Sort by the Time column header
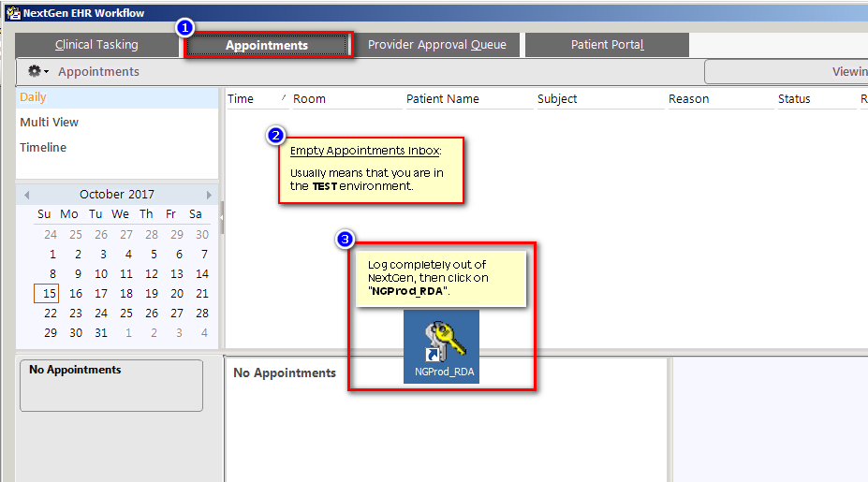This screenshot has height=482, width=868. pos(257,99)
